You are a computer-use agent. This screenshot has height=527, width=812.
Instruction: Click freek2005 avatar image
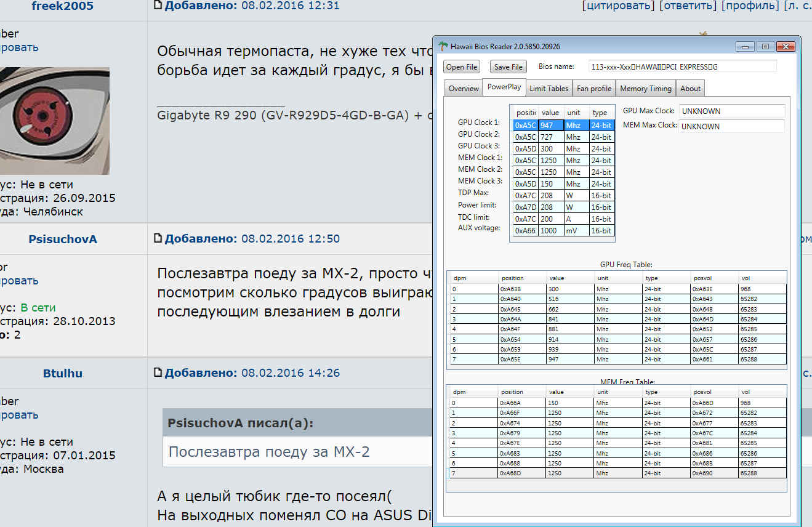point(55,121)
